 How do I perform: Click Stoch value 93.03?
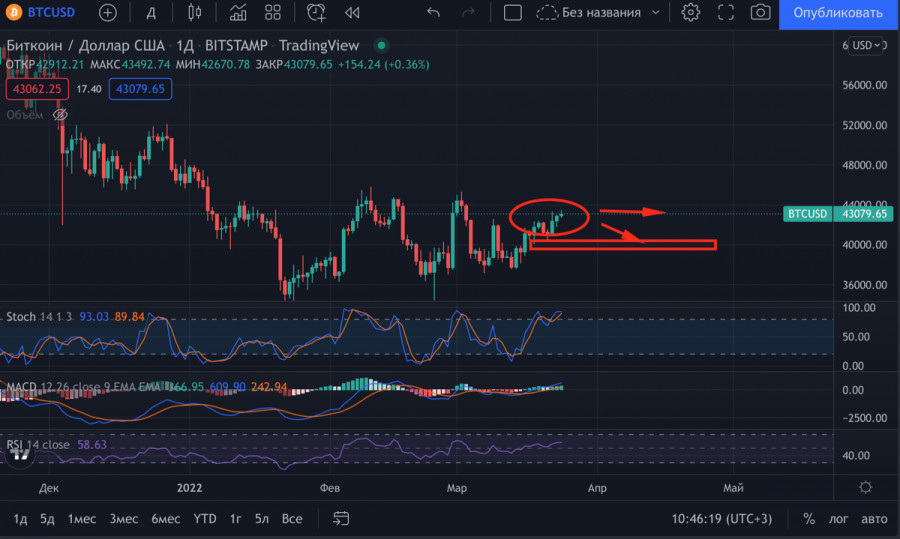[94, 317]
